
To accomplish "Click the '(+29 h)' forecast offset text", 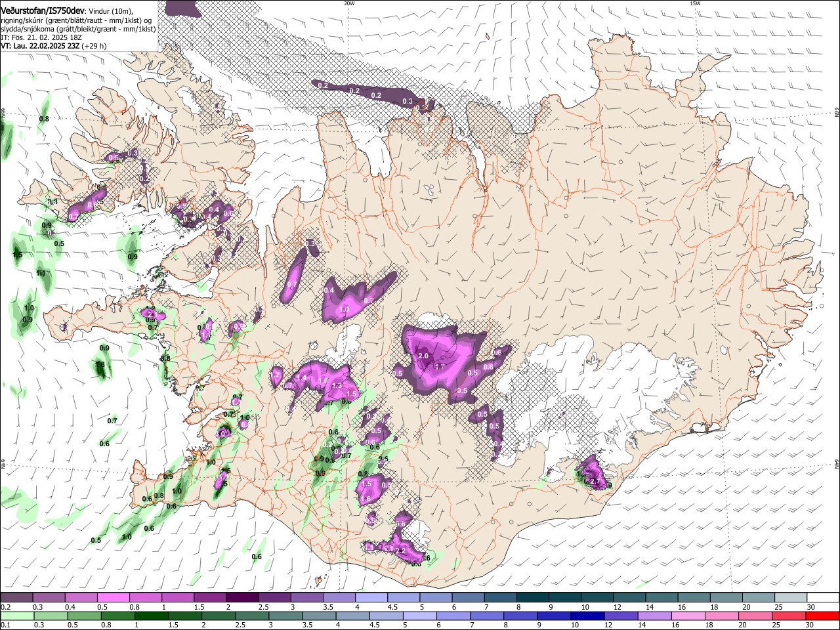I will pos(94,46).
